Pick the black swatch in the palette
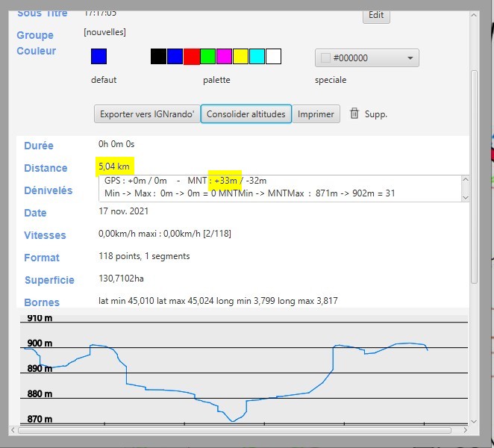494x448 pixels. click(x=158, y=57)
